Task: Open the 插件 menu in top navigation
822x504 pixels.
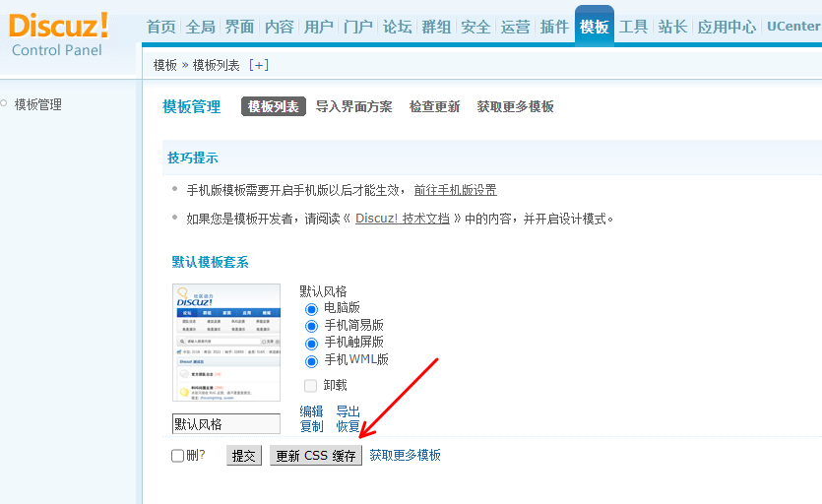Action: tap(554, 27)
